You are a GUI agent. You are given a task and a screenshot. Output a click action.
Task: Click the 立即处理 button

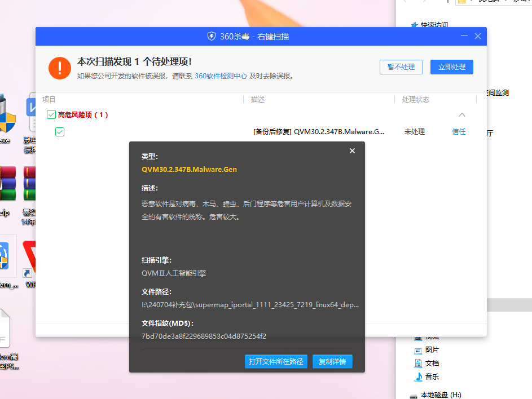point(451,66)
